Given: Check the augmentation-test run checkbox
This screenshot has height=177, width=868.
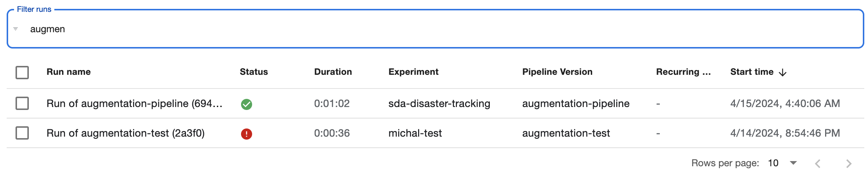Looking at the screenshot, I should pos(22,133).
